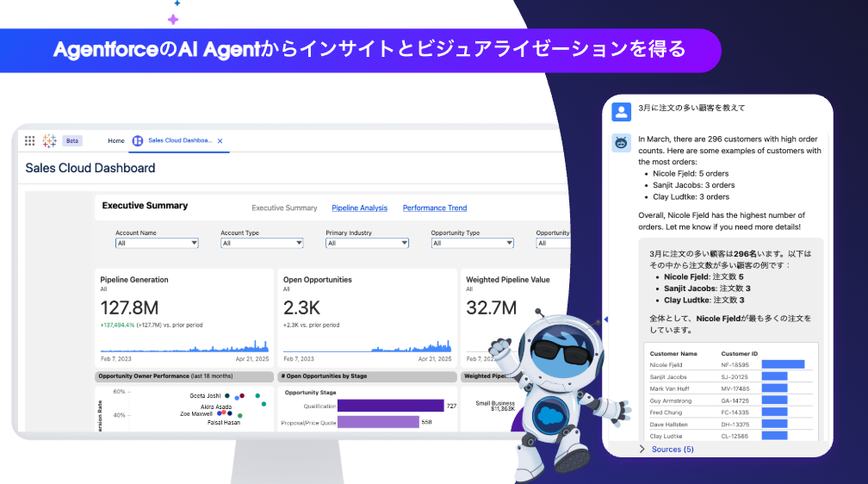Open the Executive Summary navigation tab
The height and width of the screenshot is (484, 868).
[x=284, y=208]
